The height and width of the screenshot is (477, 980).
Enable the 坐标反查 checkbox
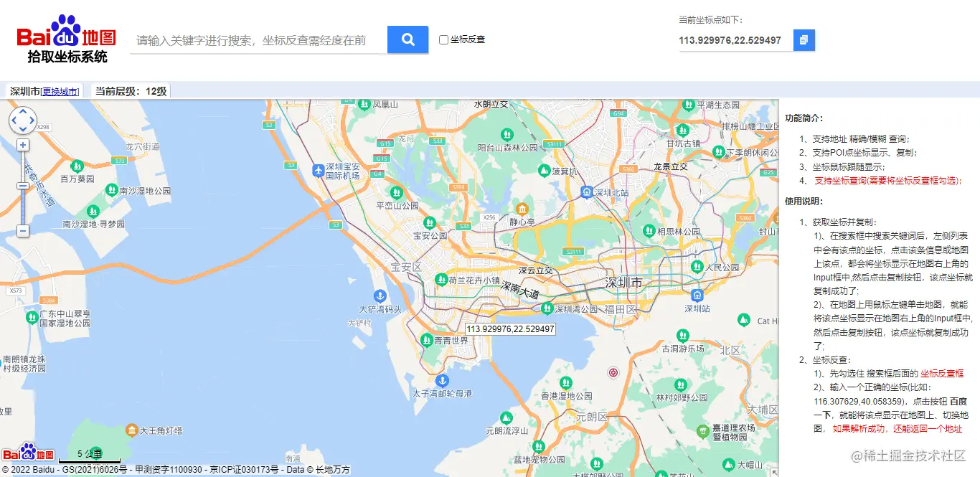(x=443, y=39)
